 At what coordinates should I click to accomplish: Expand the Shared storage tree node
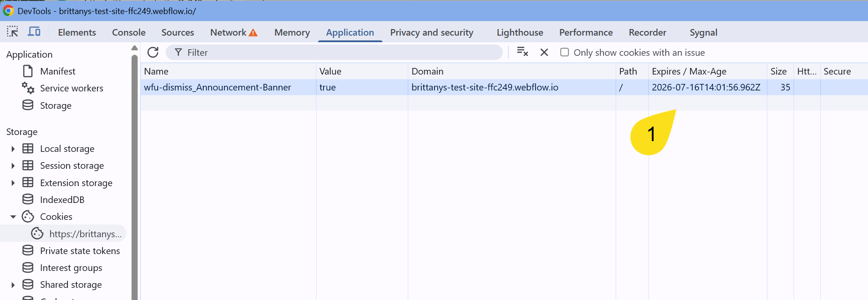[x=13, y=285]
